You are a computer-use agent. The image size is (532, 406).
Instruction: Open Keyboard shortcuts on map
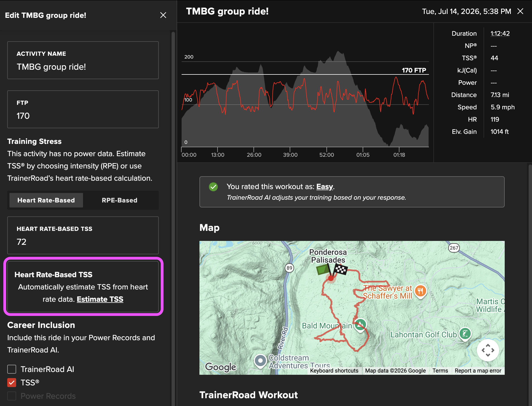coord(334,371)
